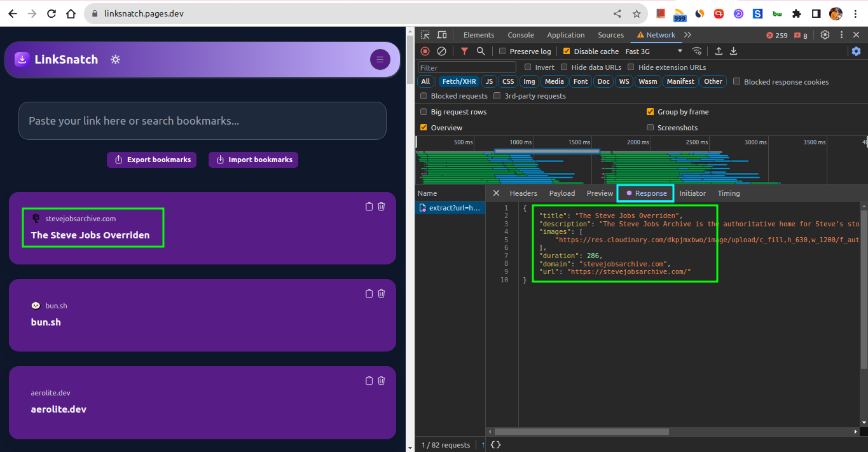Viewport: 868px width, 452px height.
Task: Open the Headers tab of the request
Action: 523,193
